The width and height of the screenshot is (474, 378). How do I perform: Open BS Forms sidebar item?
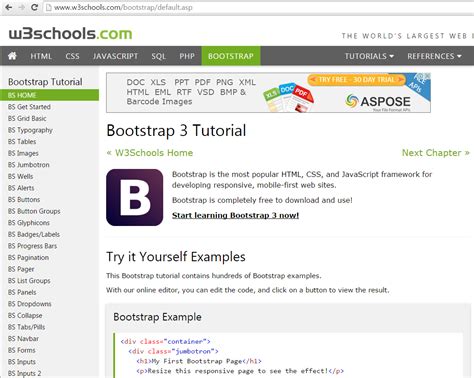tap(22, 350)
